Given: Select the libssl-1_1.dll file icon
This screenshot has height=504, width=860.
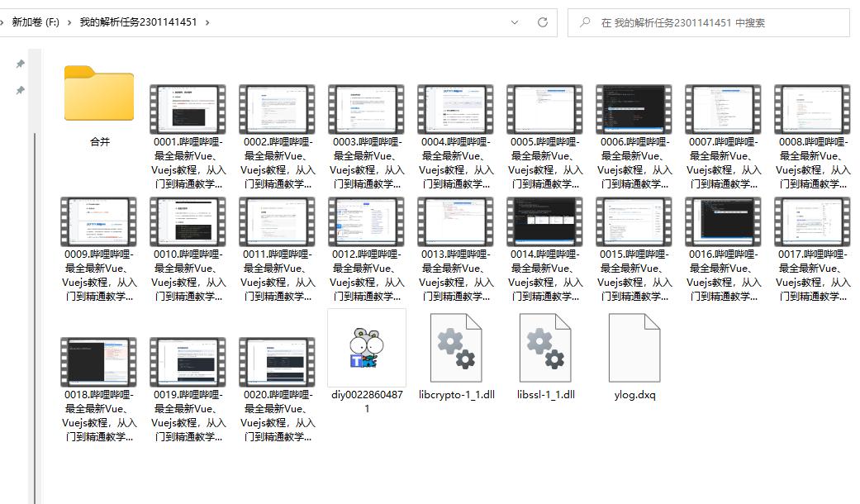Looking at the screenshot, I should pyautogui.click(x=545, y=348).
